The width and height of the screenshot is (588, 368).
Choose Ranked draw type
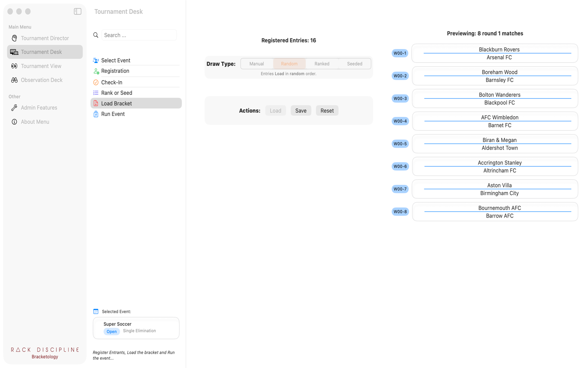tap(322, 64)
